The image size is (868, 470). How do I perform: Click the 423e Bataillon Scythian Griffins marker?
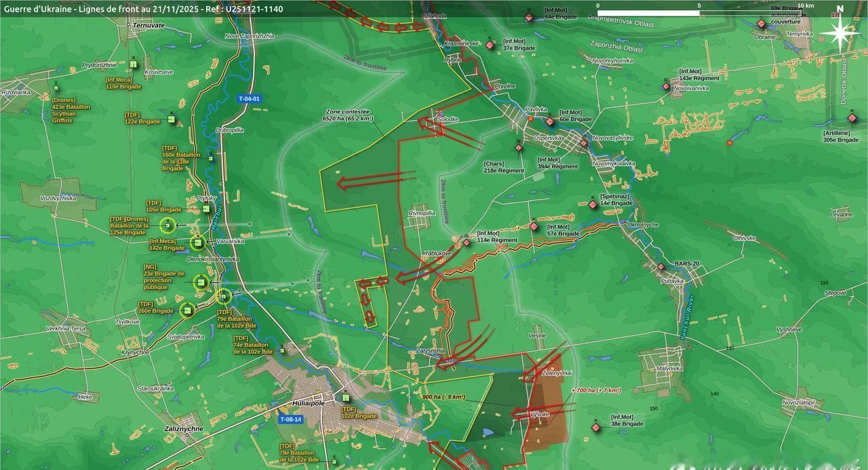(x=56, y=89)
